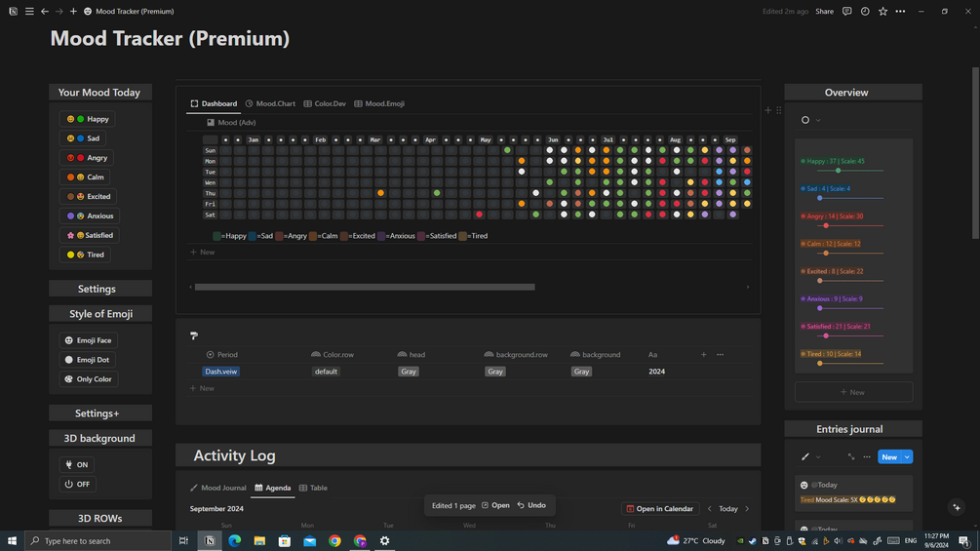The image size is (980, 551).
Task: Go to next month with right chevron
Action: pyautogui.click(x=747, y=508)
